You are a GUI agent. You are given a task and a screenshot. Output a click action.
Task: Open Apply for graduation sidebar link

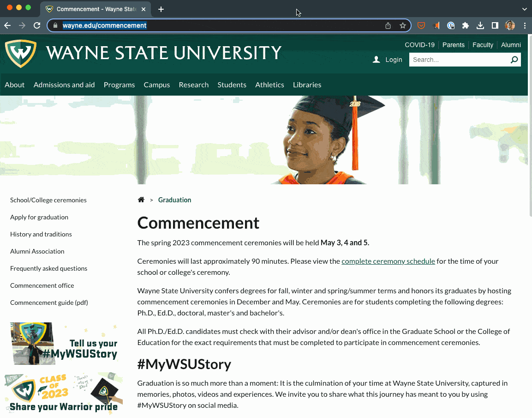39,217
